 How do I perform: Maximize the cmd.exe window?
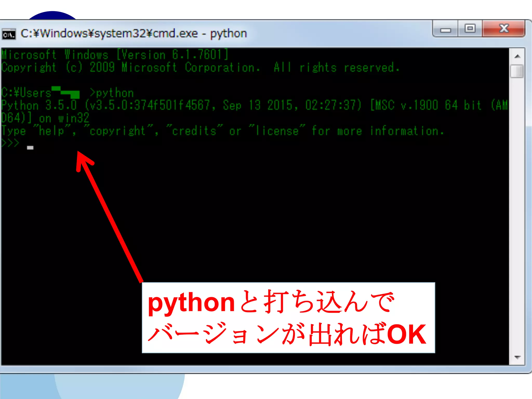[x=470, y=29]
